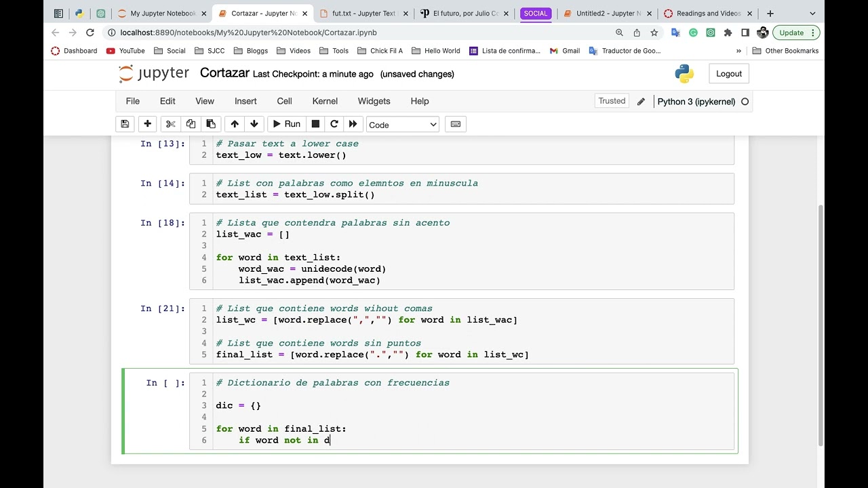Click the Logout button
Viewport: 868px width, 488px height.
click(x=729, y=74)
